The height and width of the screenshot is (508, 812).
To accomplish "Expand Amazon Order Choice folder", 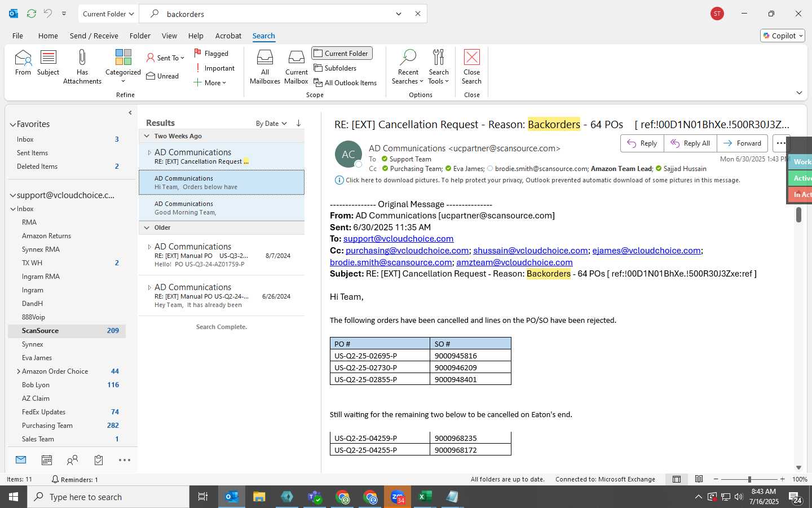I will [19, 371].
